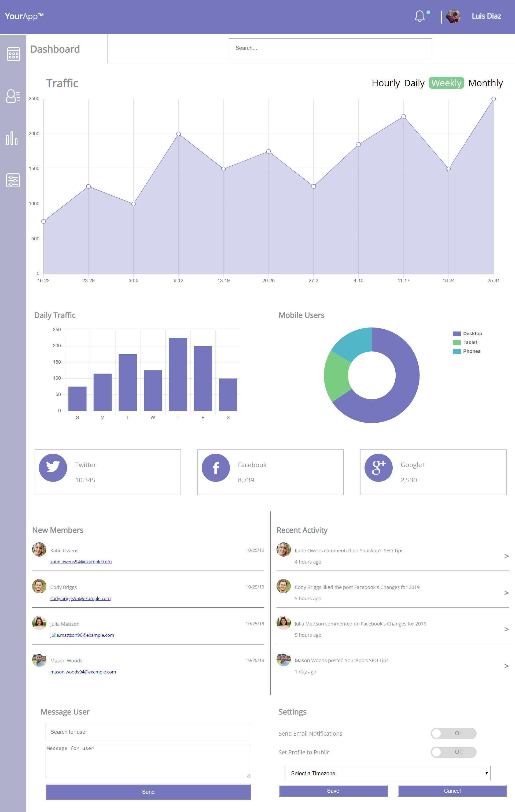Open katie.owens94@example.com email link

point(81,561)
